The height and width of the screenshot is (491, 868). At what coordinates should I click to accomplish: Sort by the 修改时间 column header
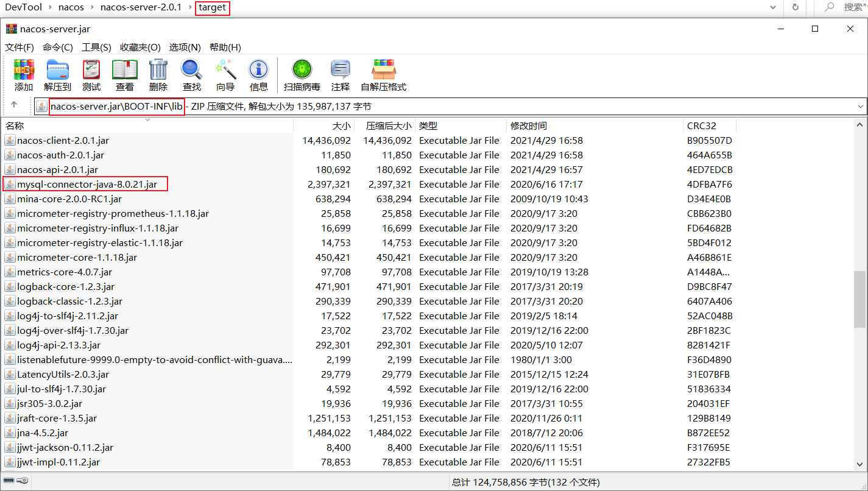(x=595, y=125)
